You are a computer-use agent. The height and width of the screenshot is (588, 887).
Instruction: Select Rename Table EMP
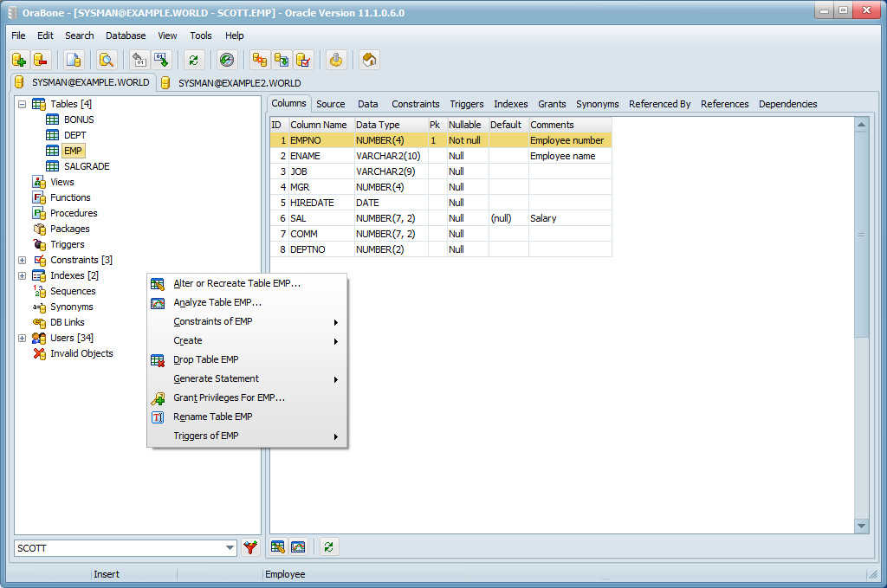pos(247,417)
